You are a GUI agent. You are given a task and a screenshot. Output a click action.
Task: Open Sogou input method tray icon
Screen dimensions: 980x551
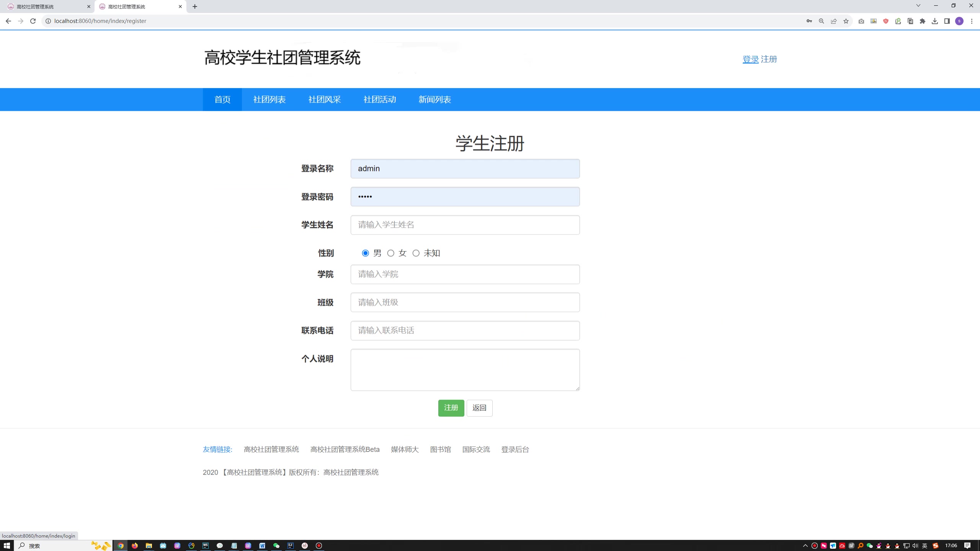[936, 546]
